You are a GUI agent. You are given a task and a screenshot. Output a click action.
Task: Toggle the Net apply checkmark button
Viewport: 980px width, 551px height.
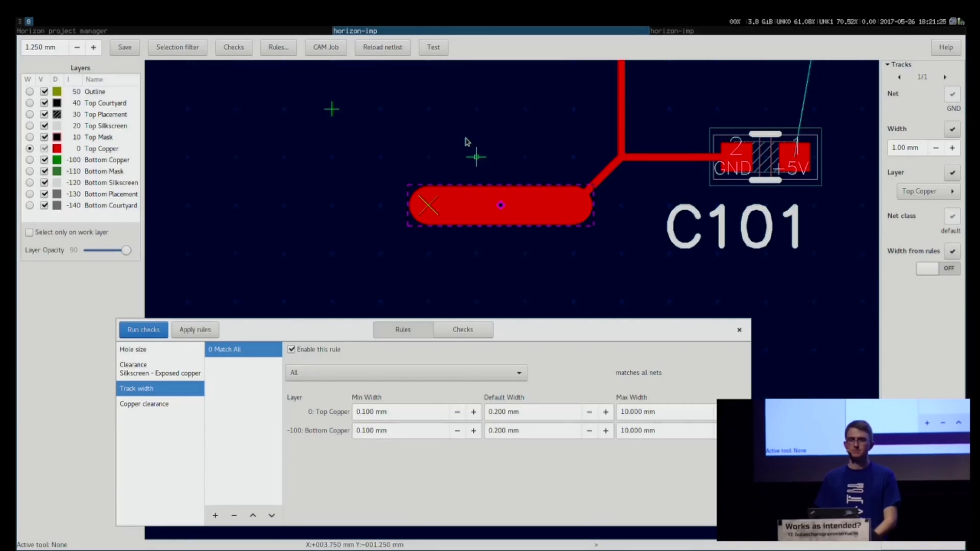952,94
